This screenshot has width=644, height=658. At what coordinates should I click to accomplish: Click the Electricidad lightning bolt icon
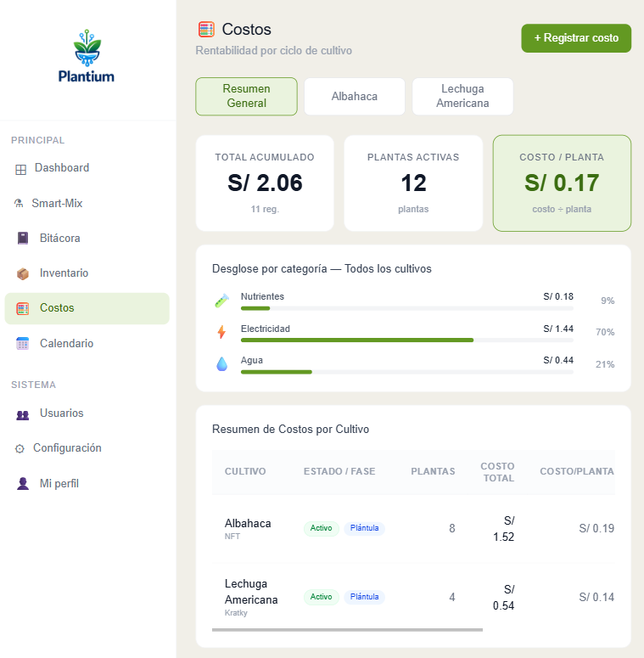[221, 332]
